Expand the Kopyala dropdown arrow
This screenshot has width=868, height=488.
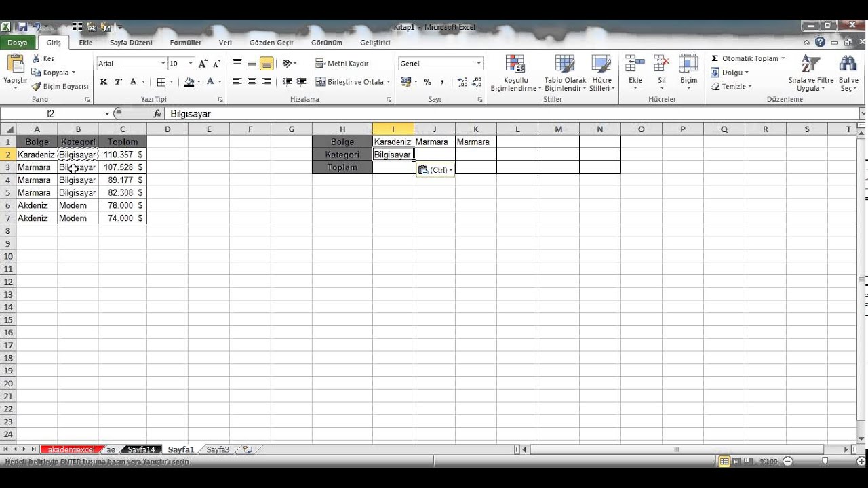click(73, 73)
